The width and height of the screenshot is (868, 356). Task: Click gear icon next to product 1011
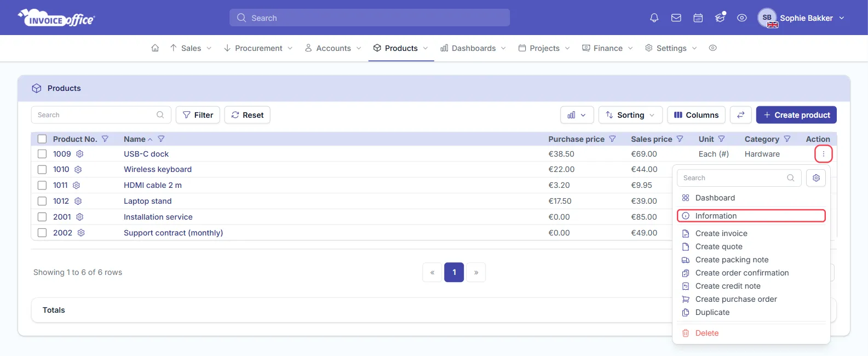click(x=76, y=186)
